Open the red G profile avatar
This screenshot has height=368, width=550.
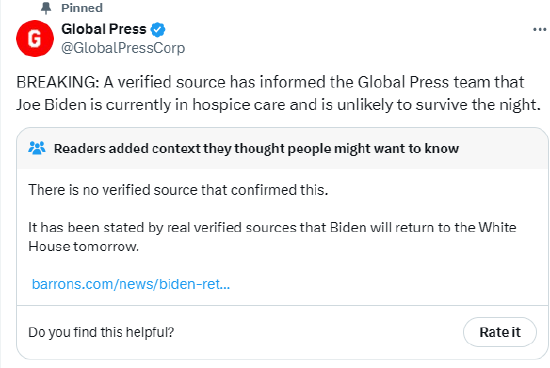35,39
